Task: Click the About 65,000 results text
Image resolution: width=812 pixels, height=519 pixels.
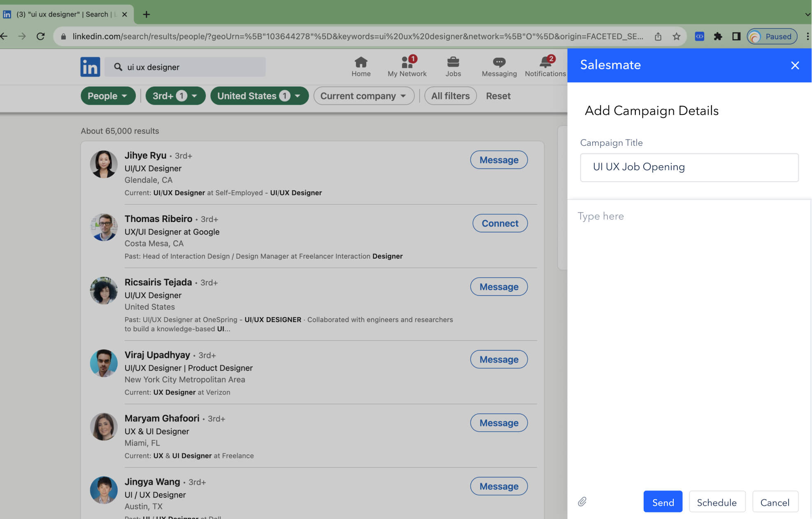Action: tap(120, 131)
